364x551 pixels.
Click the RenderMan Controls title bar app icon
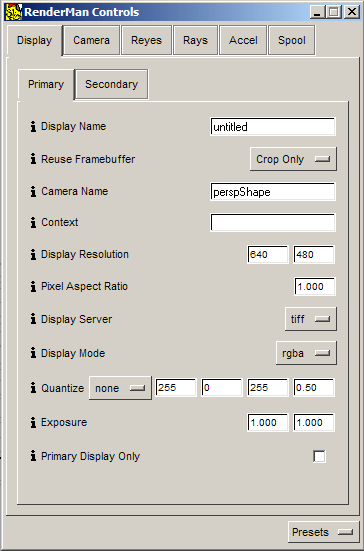[x=14, y=12]
